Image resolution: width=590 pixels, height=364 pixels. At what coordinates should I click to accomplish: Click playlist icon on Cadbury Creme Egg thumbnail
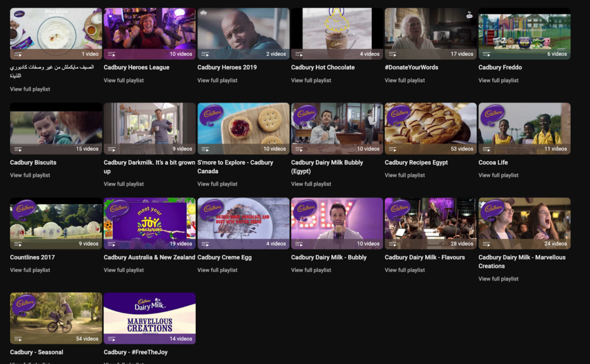pyautogui.click(x=205, y=244)
